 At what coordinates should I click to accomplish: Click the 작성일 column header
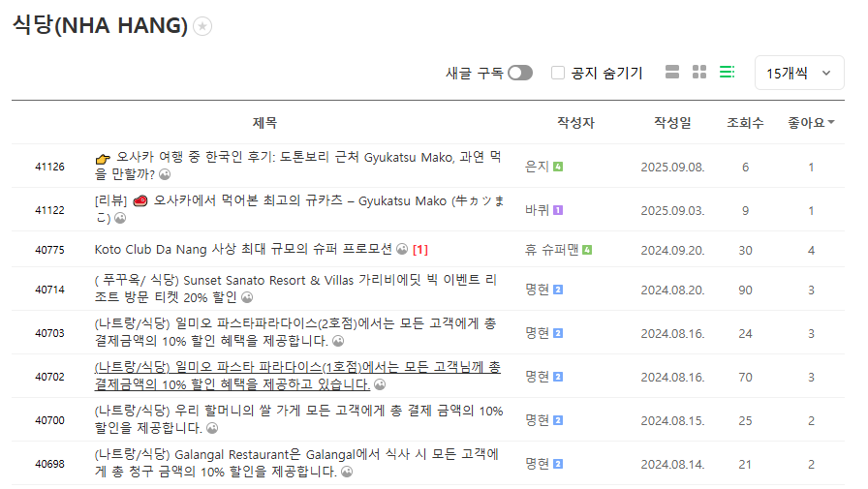click(672, 123)
